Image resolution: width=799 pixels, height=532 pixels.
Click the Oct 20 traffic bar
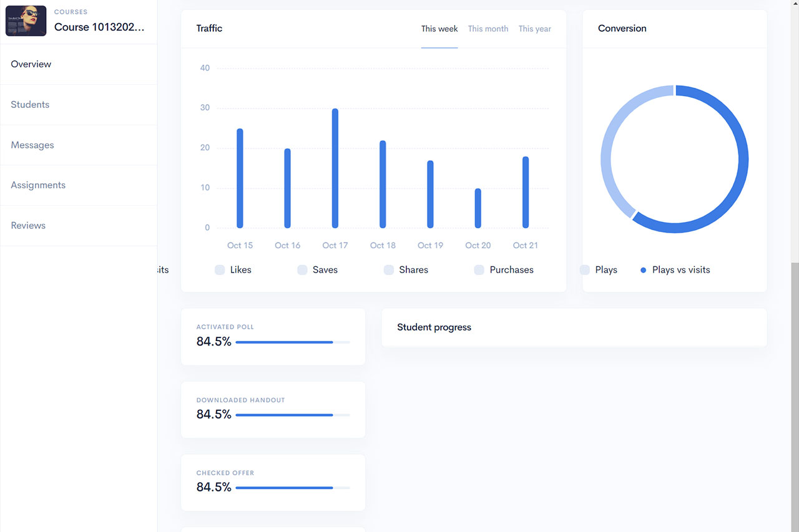coord(478,208)
